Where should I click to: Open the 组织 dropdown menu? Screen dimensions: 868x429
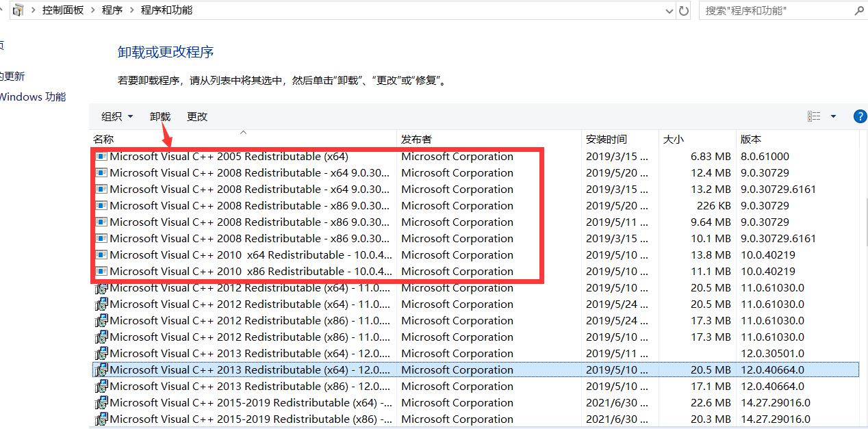pyautogui.click(x=117, y=117)
